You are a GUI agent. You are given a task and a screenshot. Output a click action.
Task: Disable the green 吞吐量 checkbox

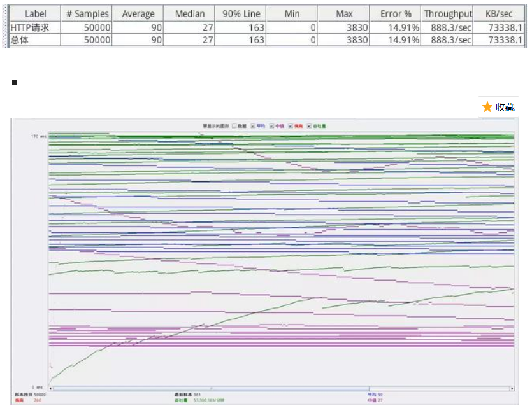click(309, 126)
